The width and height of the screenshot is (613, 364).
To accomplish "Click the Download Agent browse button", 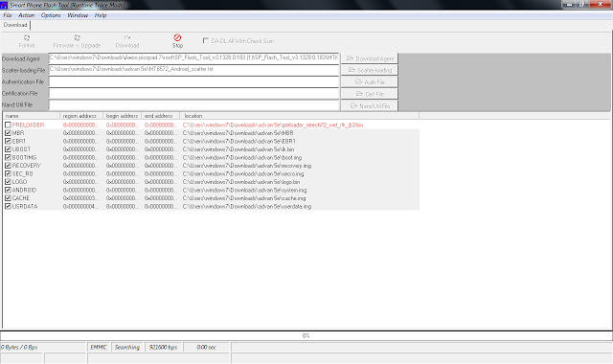I will [x=370, y=58].
